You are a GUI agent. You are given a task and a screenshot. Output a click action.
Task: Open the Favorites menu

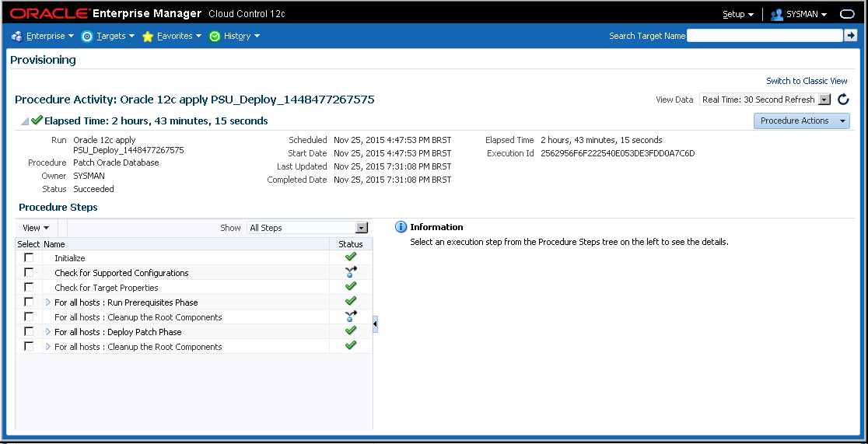[x=179, y=36]
